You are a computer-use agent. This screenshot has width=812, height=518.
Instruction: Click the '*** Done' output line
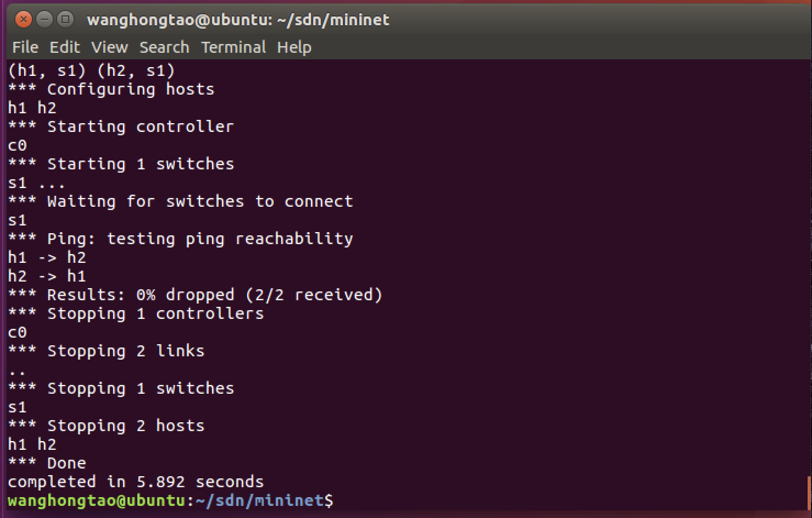47,463
